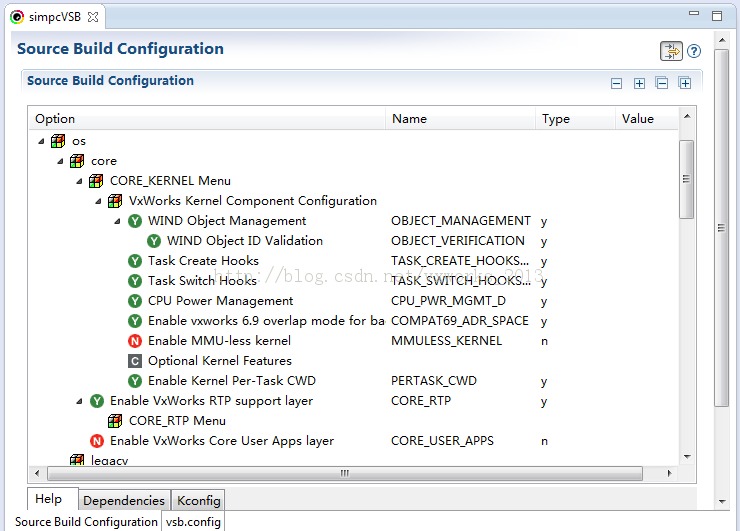Click the simpcVSB editor tab icon
This screenshot has height=531, width=740.
pyautogui.click(x=17, y=17)
